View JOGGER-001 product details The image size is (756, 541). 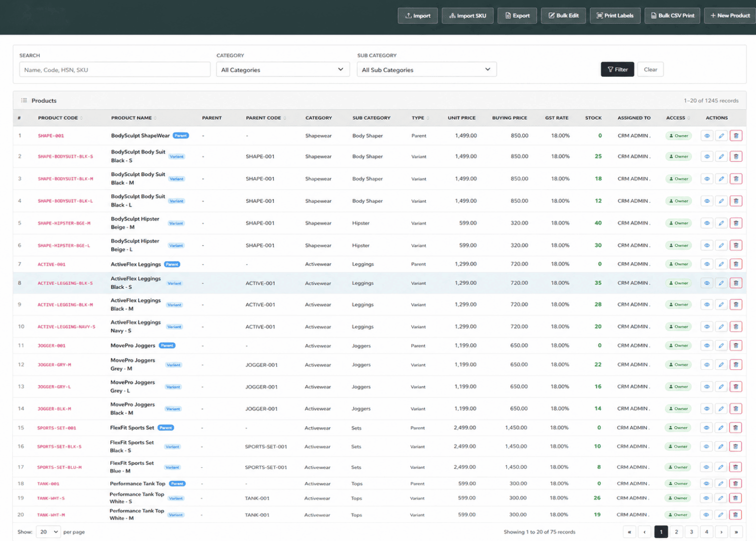(x=707, y=345)
